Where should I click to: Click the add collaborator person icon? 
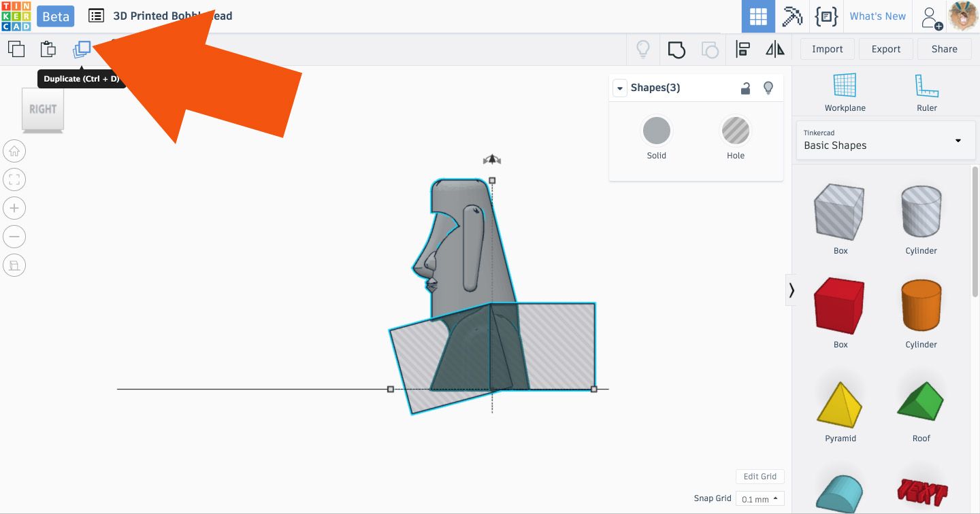coord(931,17)
